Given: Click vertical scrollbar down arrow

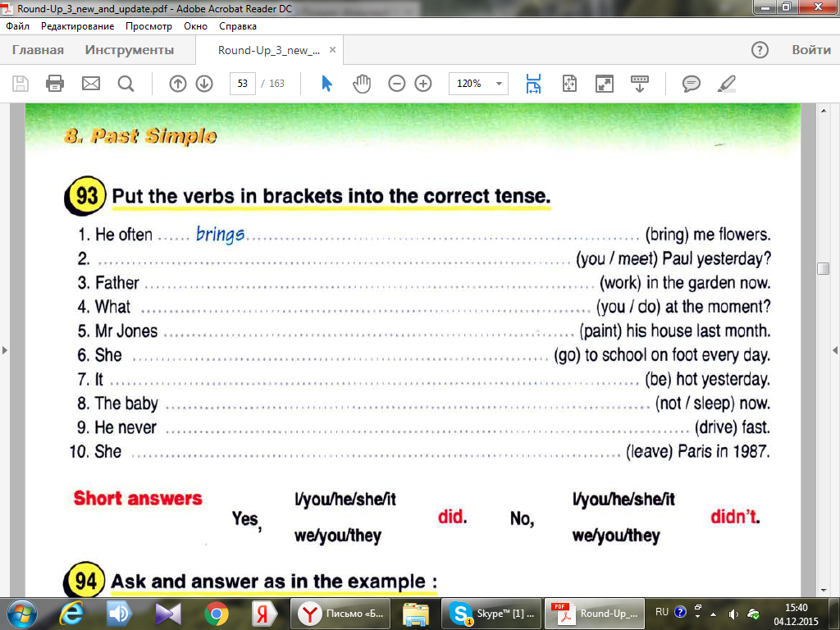Looking at the screenshot, I should click(x=824, y=591).
